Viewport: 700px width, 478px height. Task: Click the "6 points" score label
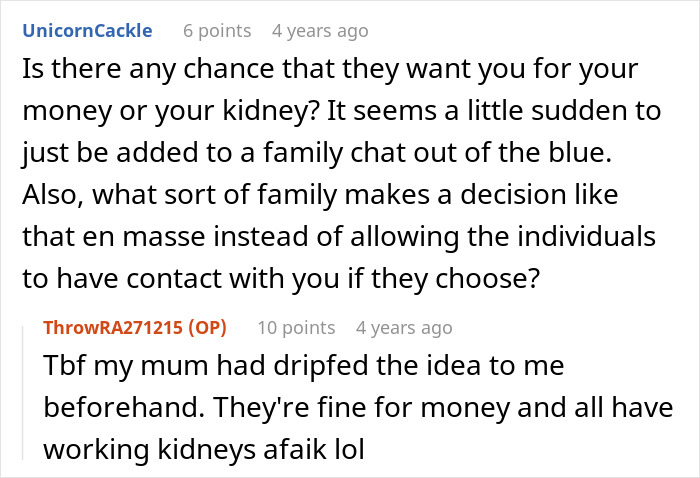click(218, 31)
